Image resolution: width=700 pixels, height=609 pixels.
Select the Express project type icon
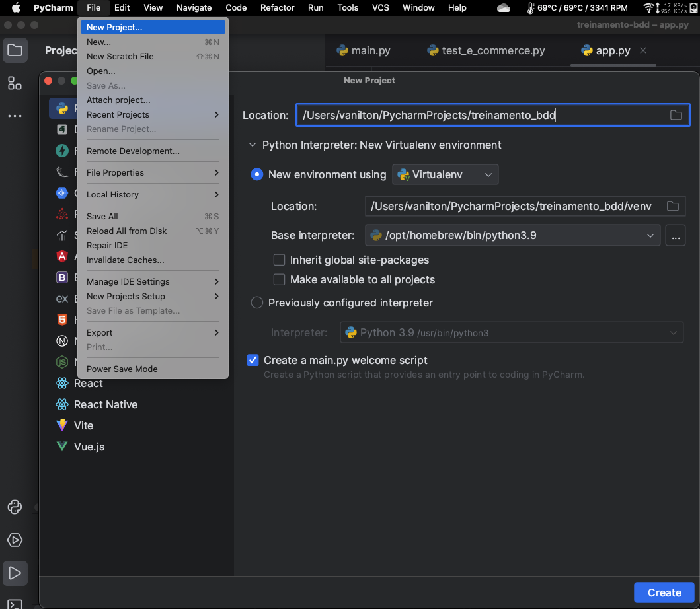click(62, 299)
